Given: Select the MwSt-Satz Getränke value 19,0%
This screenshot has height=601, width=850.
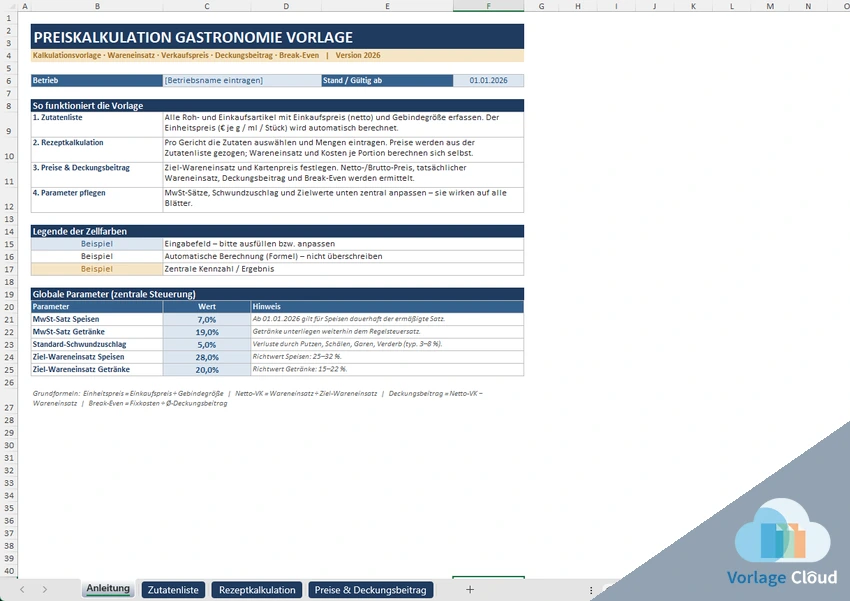Looking at the screenshot, I should (207, 332).
